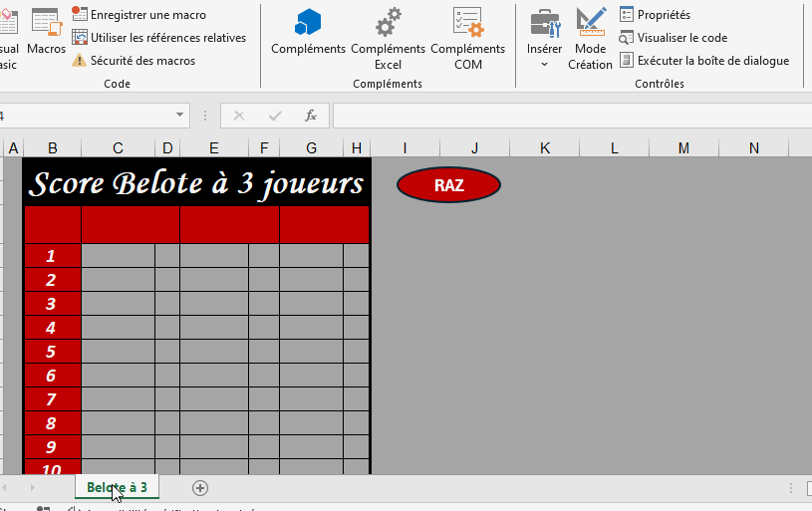Toggle Utiliser les références relatives
The height and width of the screenshot is (511, 812).
tap(167, 38)
